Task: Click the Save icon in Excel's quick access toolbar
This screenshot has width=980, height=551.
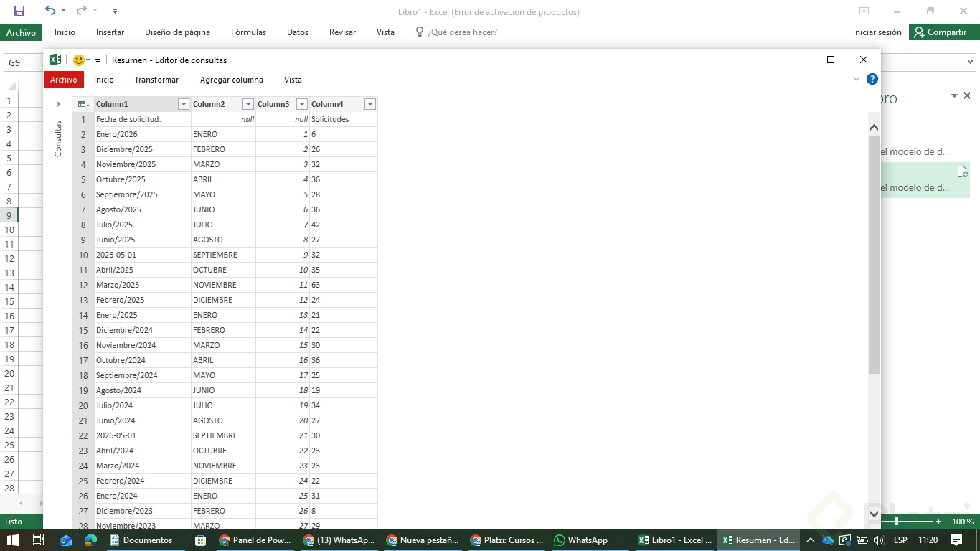Action: (x=19, y=11)
